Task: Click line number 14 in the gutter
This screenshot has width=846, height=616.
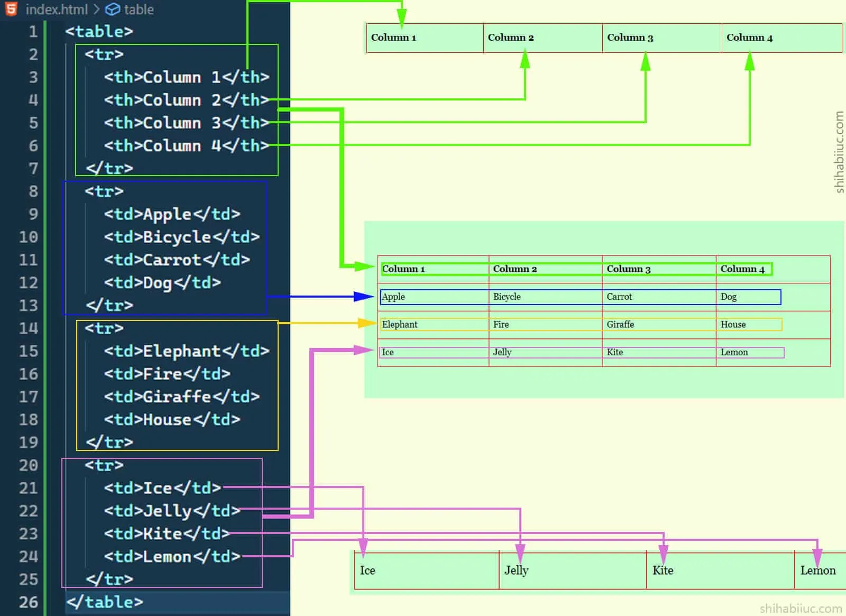Action: 29,328
